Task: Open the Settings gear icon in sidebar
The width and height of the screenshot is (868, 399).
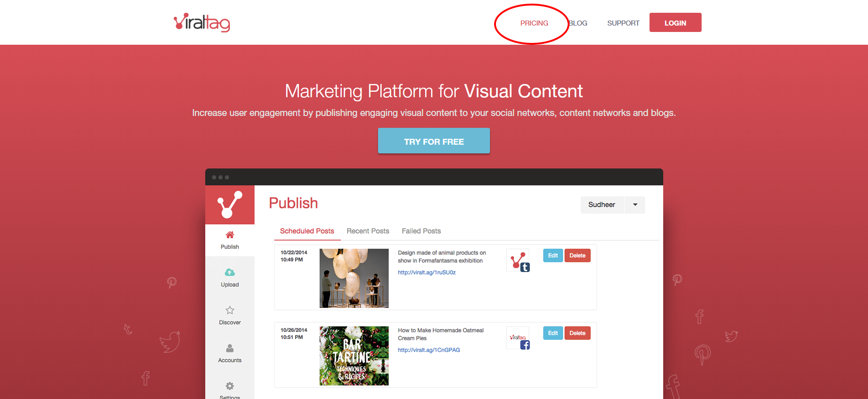Action: click(x=230, y=386)
